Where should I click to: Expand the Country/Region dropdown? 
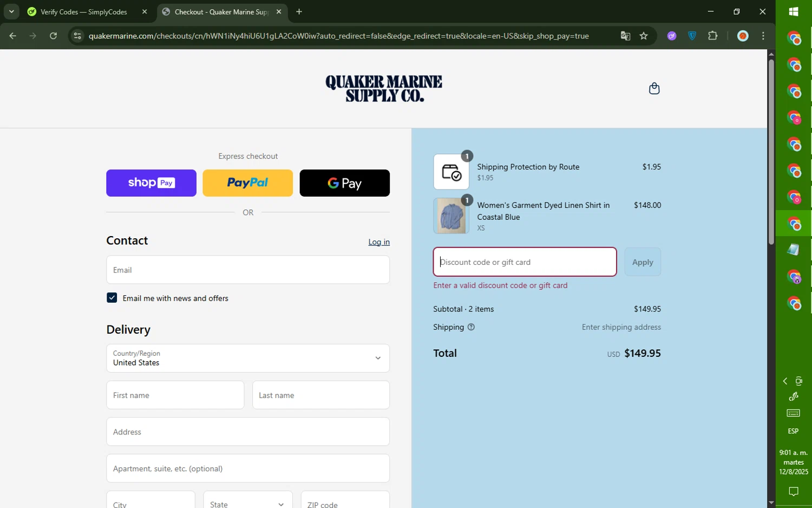click(248, 358)
